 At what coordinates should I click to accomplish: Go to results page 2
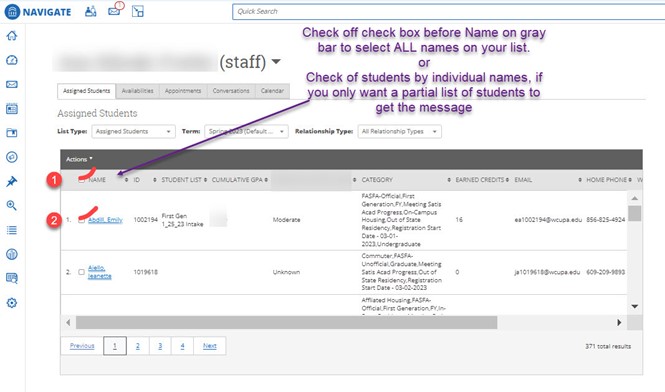point(137,346)
